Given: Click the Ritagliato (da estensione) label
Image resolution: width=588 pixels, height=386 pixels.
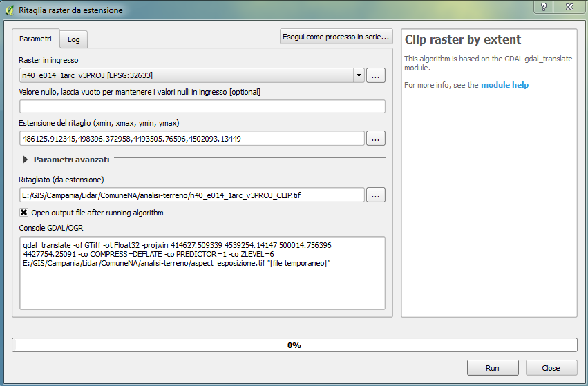Looking at the screenshot, I should coord(61,180).
